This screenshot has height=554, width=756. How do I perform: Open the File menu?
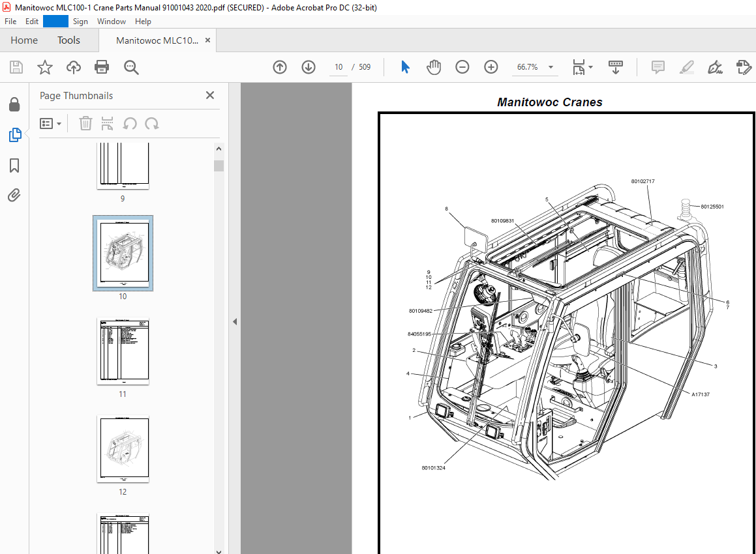pos(10,22)
